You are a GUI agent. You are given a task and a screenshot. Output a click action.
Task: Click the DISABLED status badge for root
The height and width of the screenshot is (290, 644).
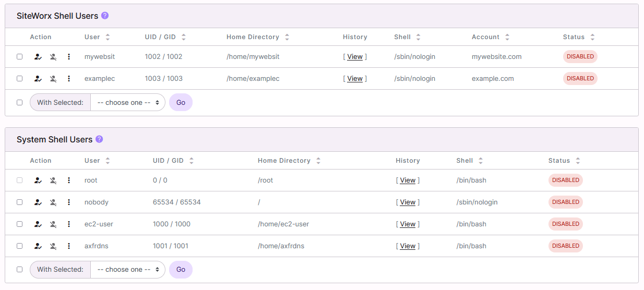pos(565,180)
